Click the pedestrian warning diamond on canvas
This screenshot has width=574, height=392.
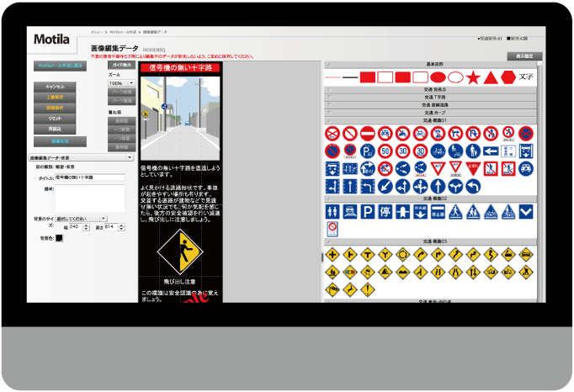(180, 252)
